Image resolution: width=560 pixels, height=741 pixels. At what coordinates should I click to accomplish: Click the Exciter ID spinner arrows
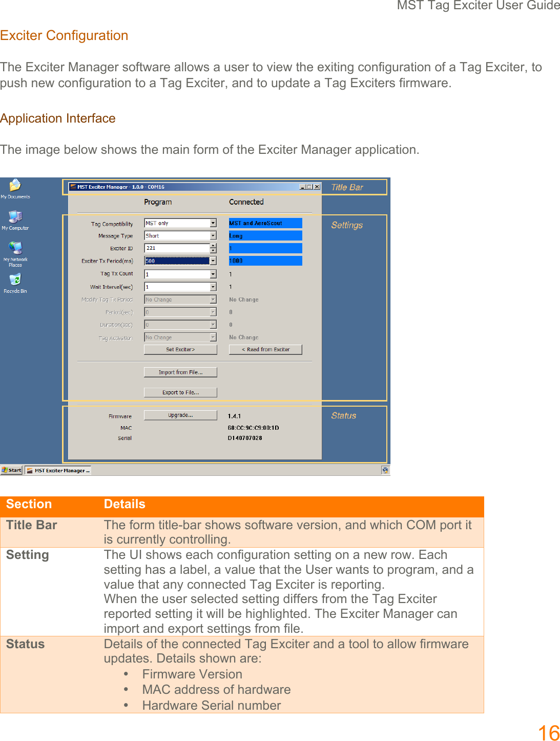[x=213, y=248]
